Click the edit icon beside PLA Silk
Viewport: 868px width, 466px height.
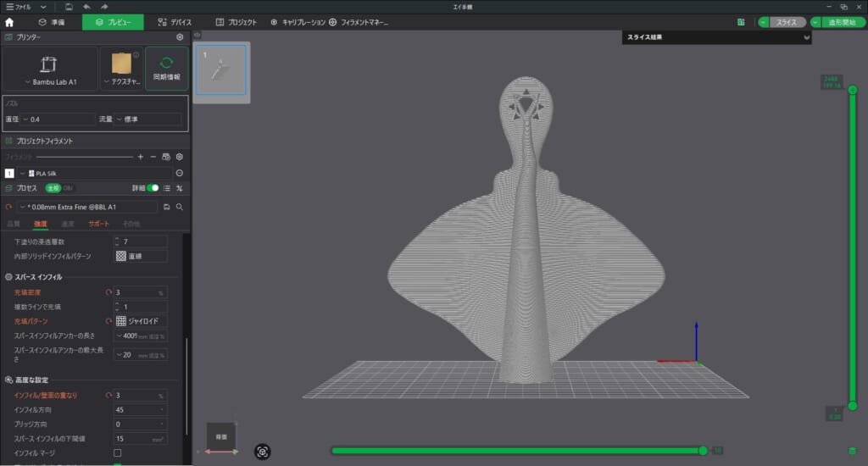[x=180, y=173]
